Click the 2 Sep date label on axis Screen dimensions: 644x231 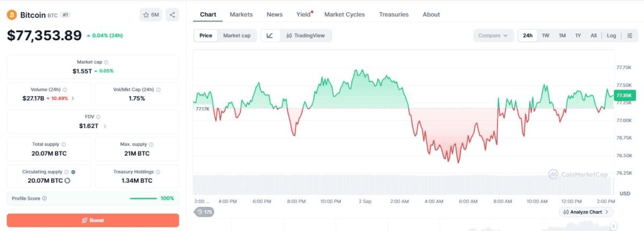pyautogui.click(x=365, y=201)
